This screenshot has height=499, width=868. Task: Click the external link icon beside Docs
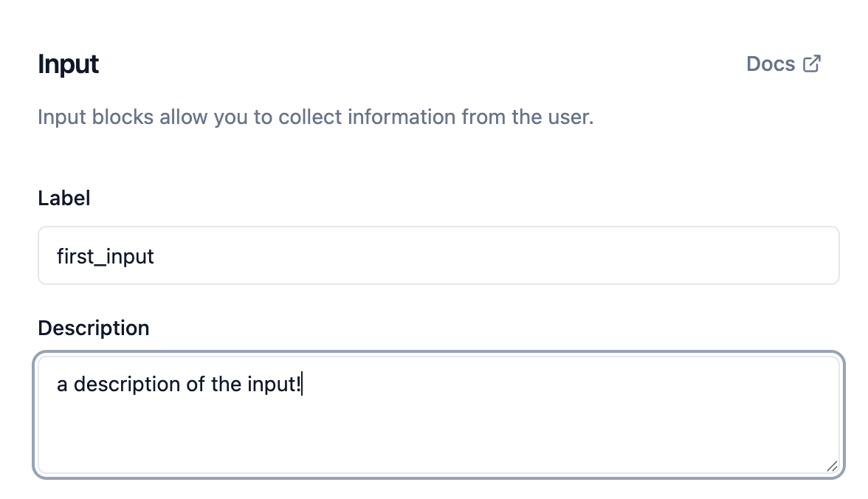[811, 63]
